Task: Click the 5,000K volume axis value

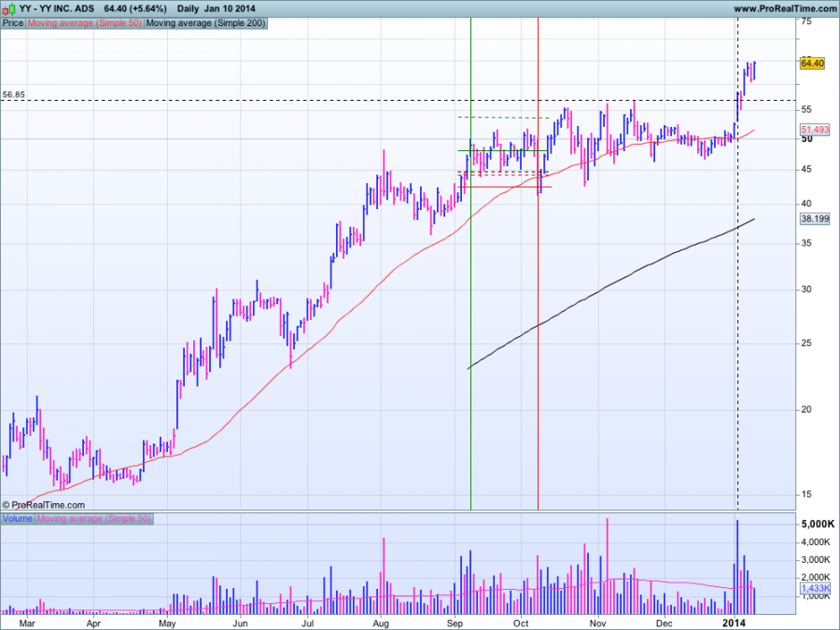Action: click(818, 524)
